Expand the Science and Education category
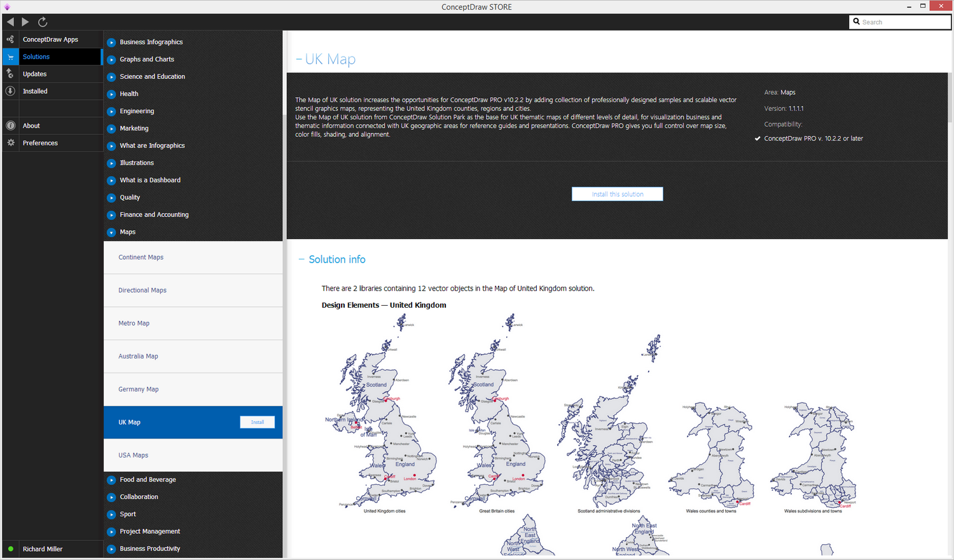 pos(111,77)
